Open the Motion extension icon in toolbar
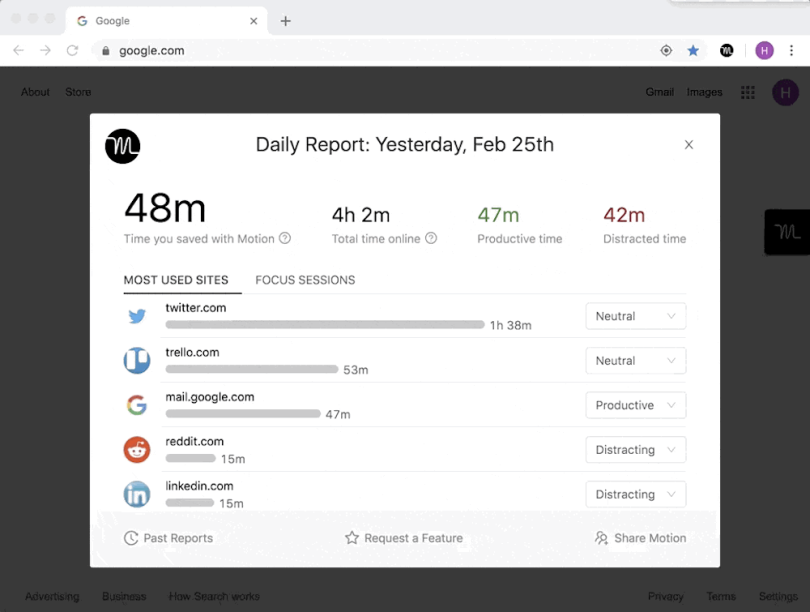 click(x=727, y=50)
